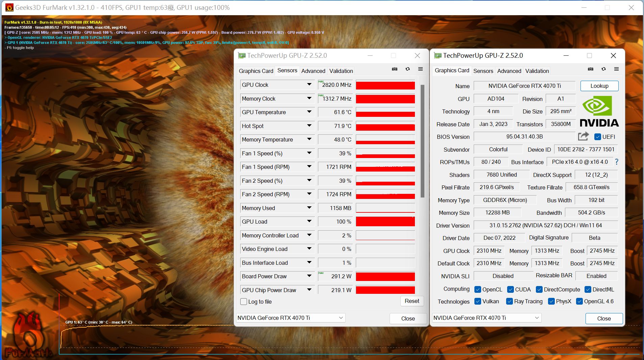Close Graphics Card GPU-Z window with X
Image resolution: width=644 pixels, height=360 pixels.
pos(613,55)
